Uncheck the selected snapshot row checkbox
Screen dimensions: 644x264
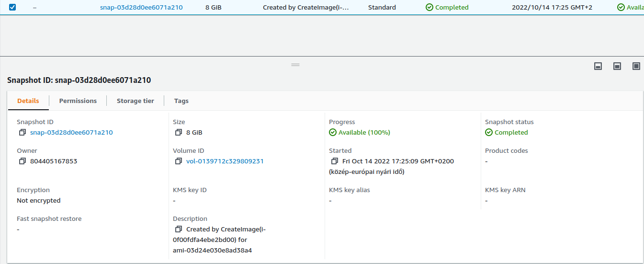click(12, 7)
